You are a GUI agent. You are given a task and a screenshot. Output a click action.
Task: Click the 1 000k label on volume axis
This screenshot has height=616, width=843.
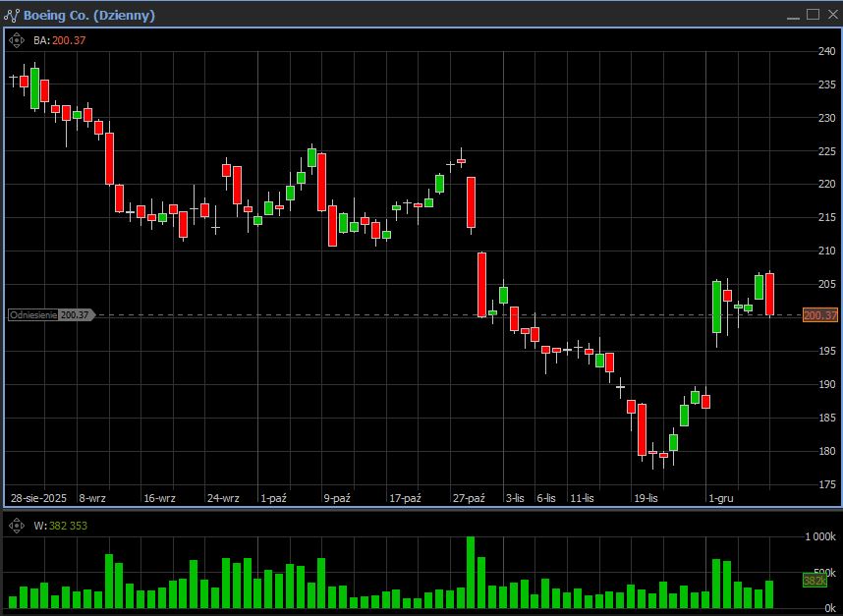(819, 538)
